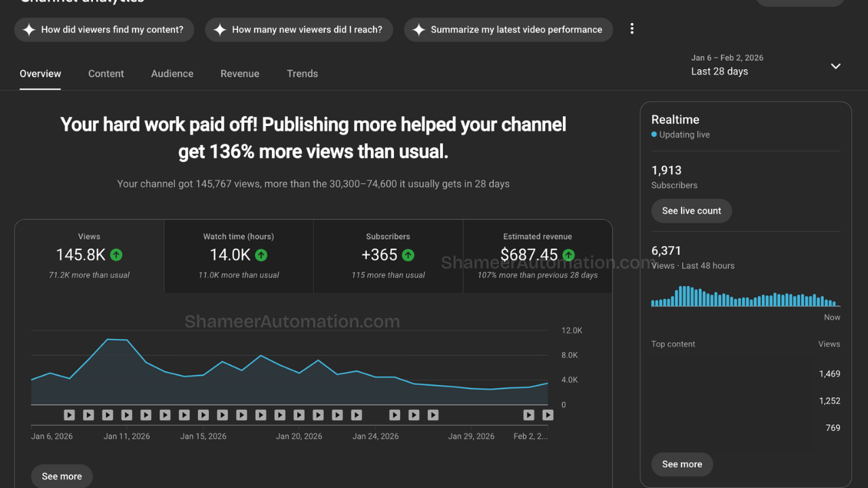The height and width of the screenshot is (488, 868).
Task: Select the Trends tab
Action: [302, 74]
